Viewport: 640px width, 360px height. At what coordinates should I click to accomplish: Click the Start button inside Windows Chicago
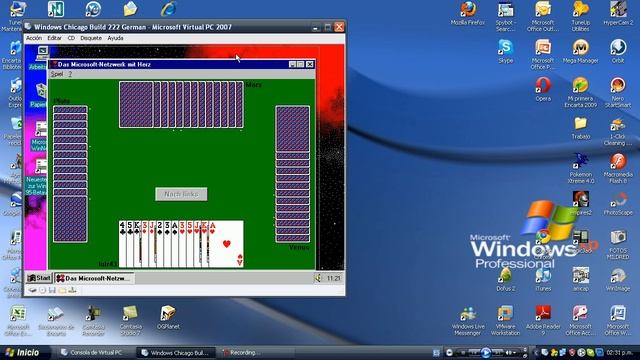(x=39, y=278)
